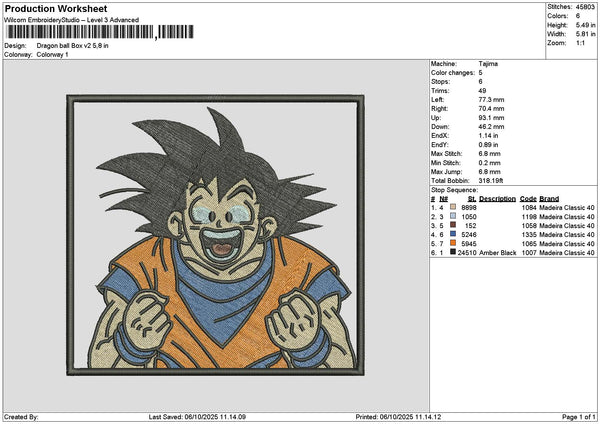Select the Stitches count 45803
600x424 pixels.
tap(585, 7)
